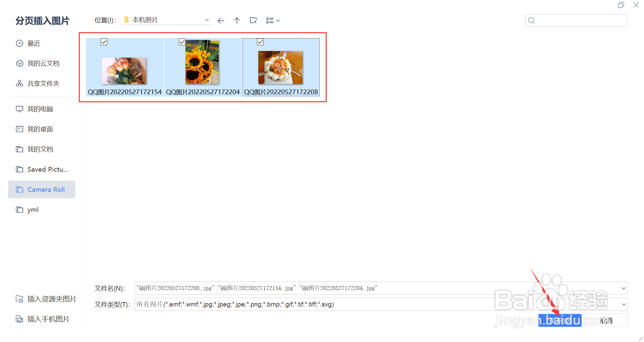Open yml folder in sidebar

pos(42,210)
